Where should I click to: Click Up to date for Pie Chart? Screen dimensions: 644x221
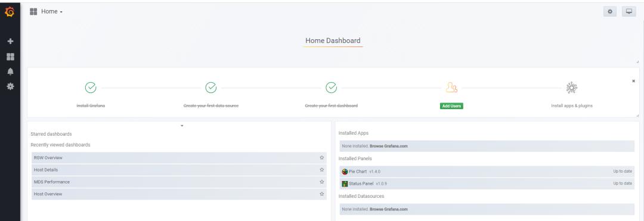coord(623,172)
